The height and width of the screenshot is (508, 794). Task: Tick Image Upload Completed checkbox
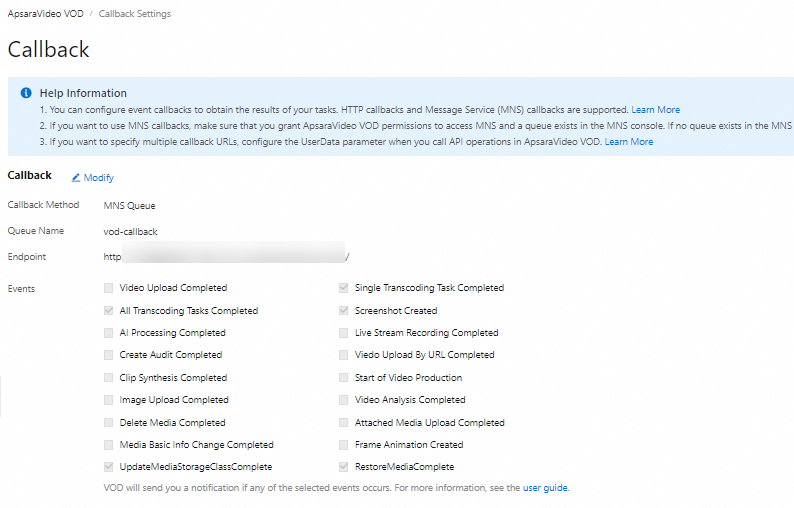(108, 400)
